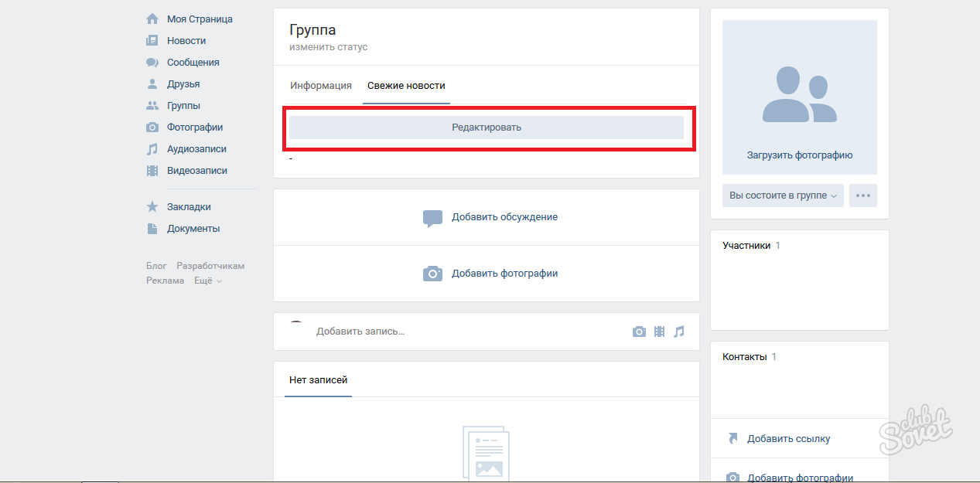Open the Блог footer link

pos(156,266)
